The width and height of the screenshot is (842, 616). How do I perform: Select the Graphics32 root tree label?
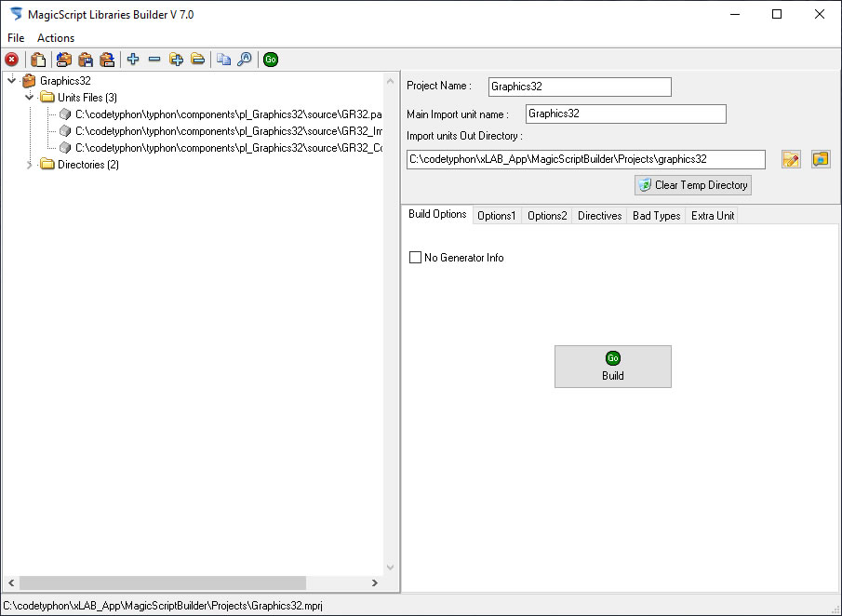(65, 81)
